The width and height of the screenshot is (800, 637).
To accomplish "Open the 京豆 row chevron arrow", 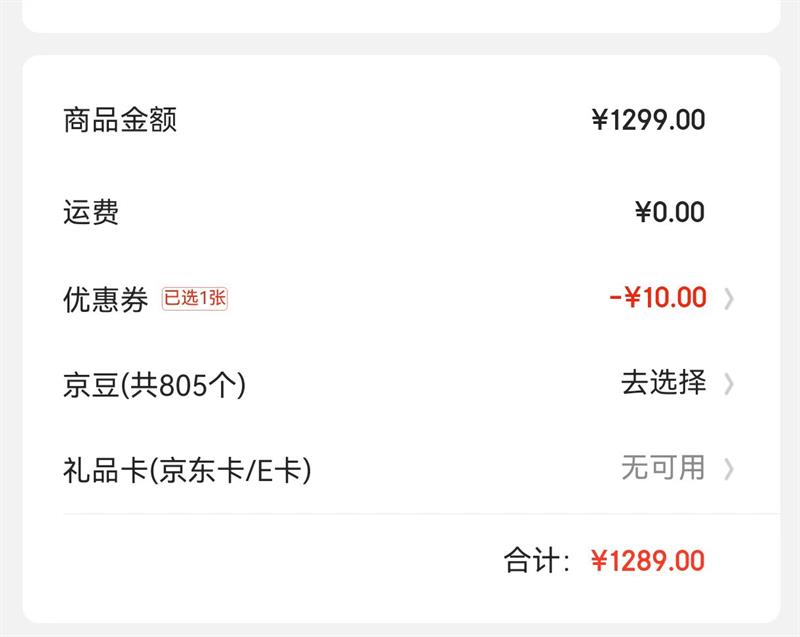I will (729, 384).
